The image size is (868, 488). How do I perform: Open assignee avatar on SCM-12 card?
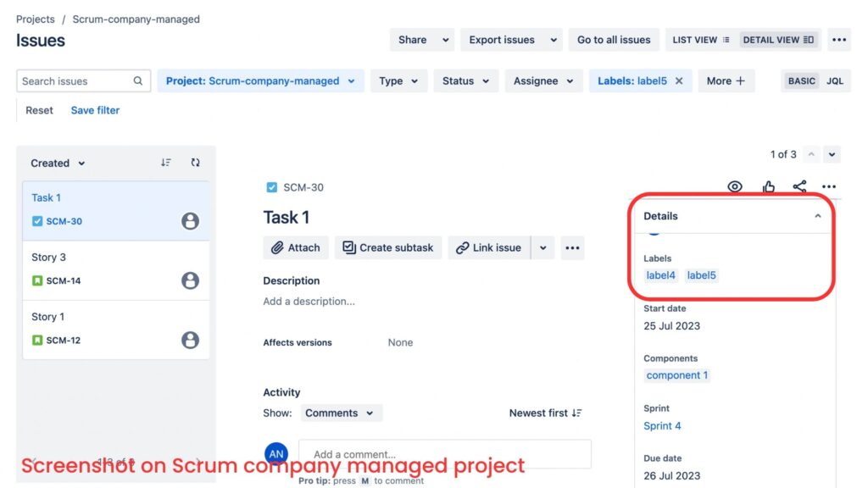click(x=190, y=340)
